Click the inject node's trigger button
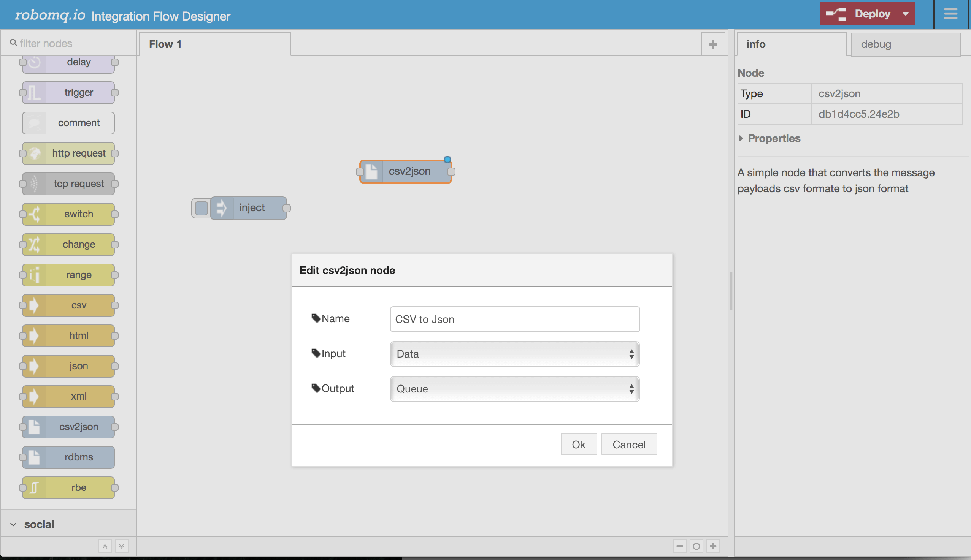971x560 pixels. [x=201, y=208]
